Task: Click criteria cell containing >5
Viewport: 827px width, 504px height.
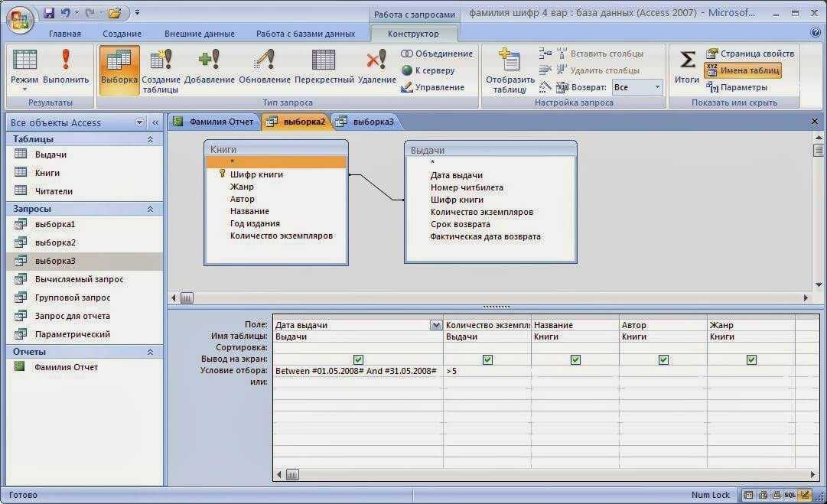Action: coord(487,371)
